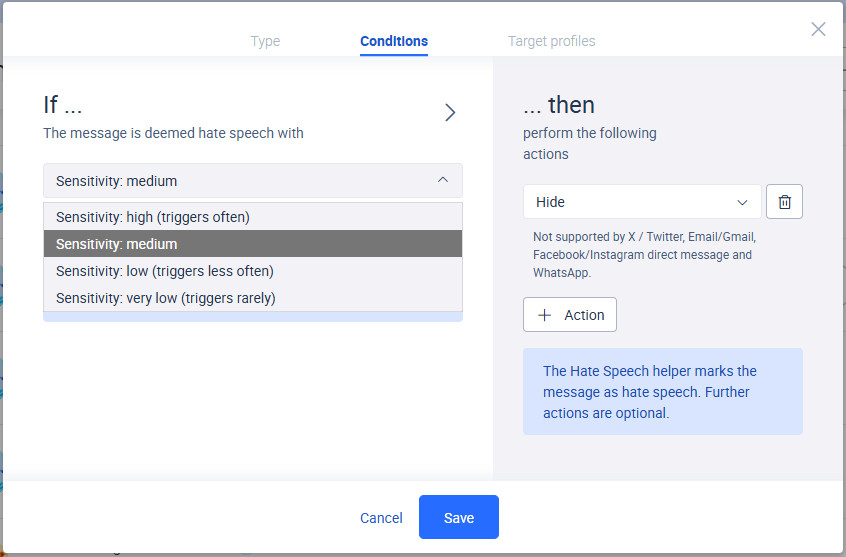Click 'The message is deemed hate speech with' text

pyautogui.click(x=173, y=133)
